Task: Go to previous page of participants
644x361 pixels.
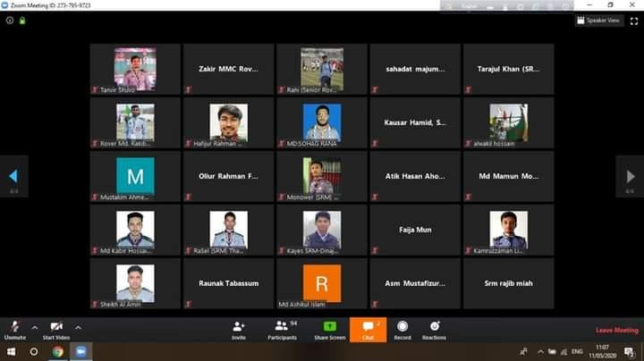Action: 13,176
